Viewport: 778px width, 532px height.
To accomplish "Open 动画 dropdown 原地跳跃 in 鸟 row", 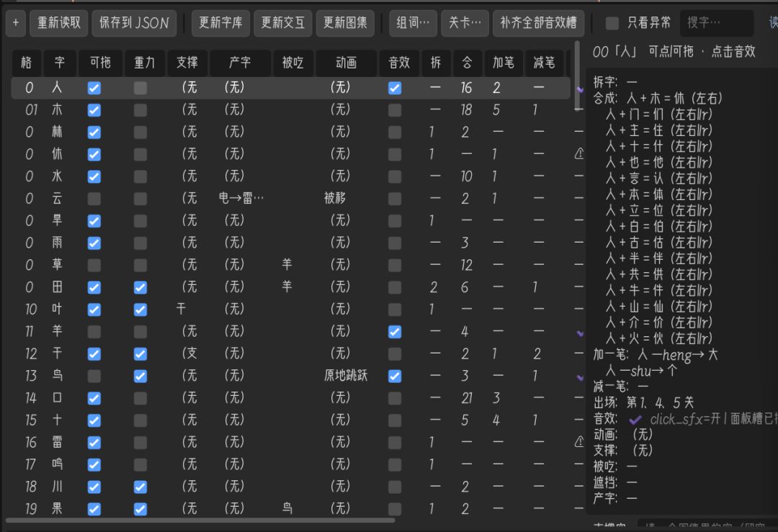I will click(x=347, y=375).
